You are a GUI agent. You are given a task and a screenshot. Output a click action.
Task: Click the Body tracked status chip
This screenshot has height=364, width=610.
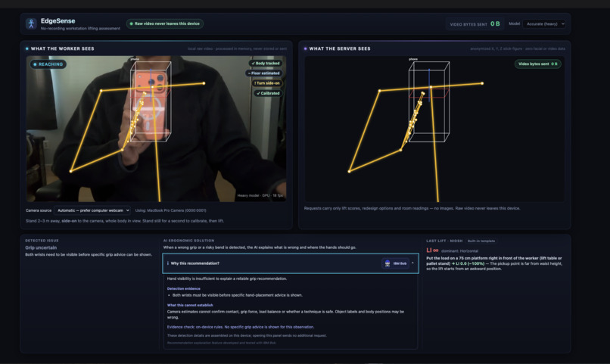(x=266, y=63)
